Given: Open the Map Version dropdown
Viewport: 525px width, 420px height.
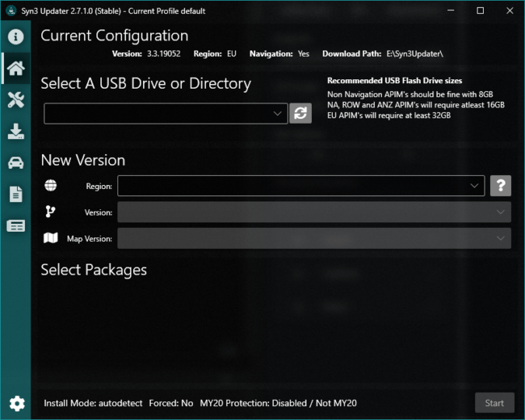Looking at the screenshot, I should (314, 239).
